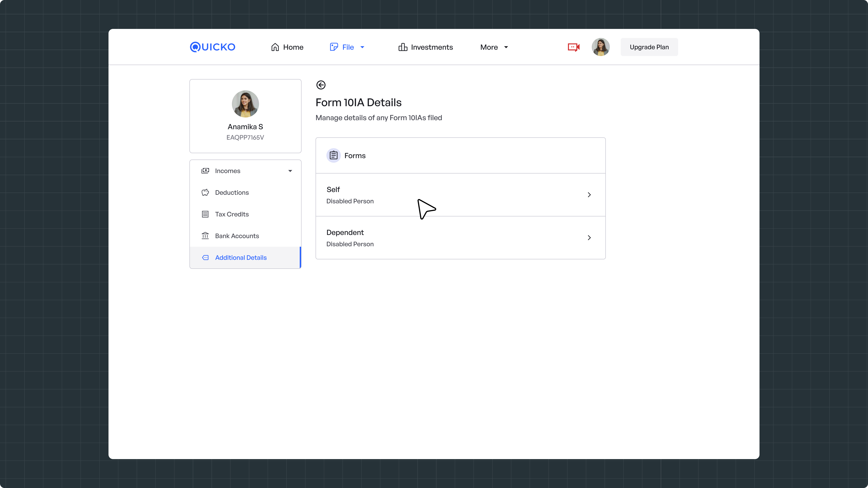Screen dimensions: 868x488
Task: Click Manage details of any Form 10IAs filed
Action: click(x=379, y=118)
